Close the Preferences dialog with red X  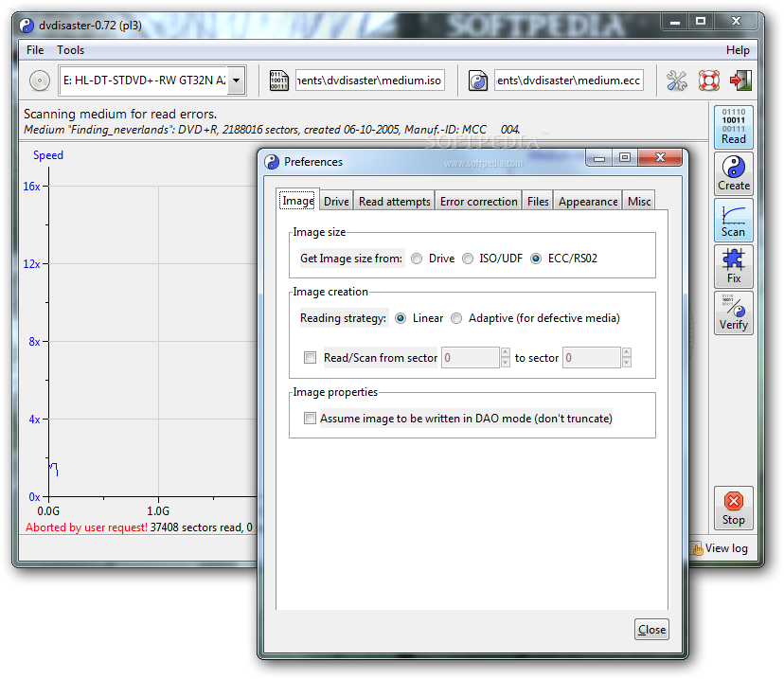(660, 157)
